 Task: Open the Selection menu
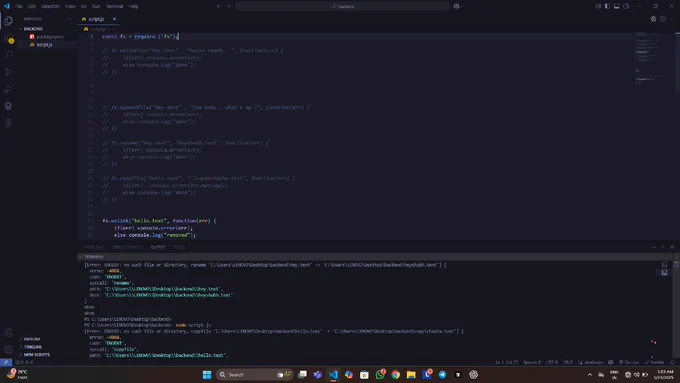click(50, 7)
